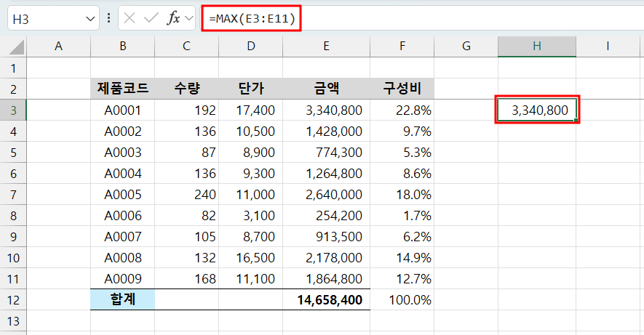Select row 12 header
This screenshot has height=335, width=644.
tap(13, 299)
